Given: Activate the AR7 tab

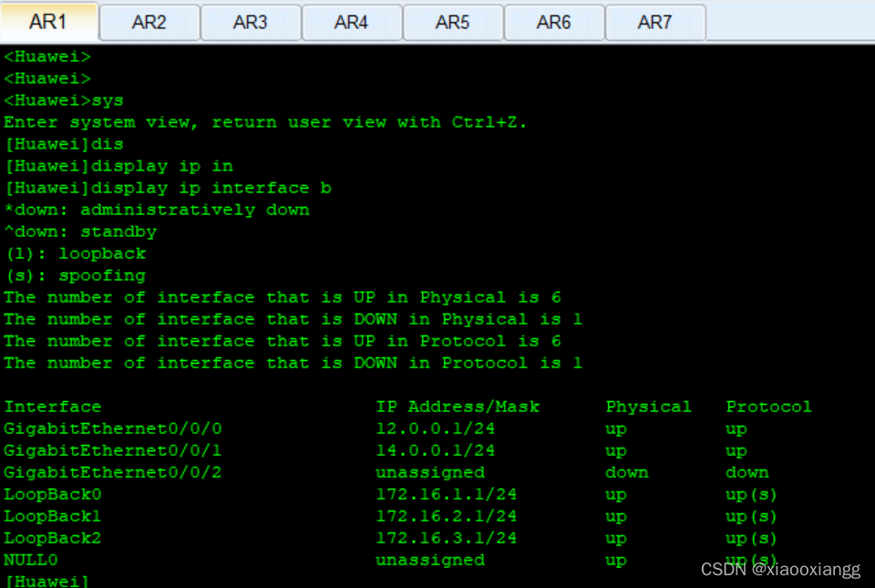Looking at the screenshot, I should [655, 22].
